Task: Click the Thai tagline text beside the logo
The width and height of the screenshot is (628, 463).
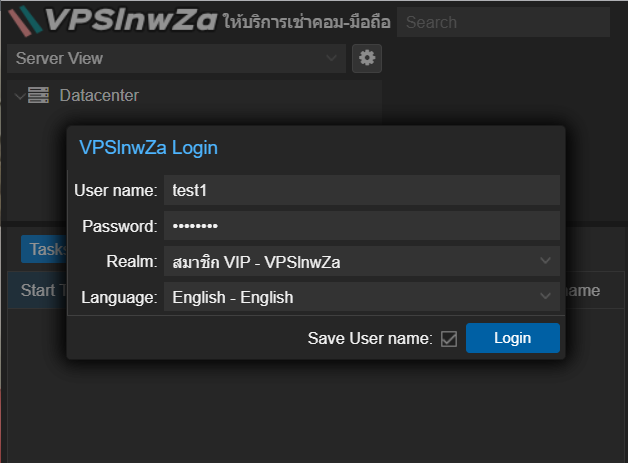Action: coord(307,22)
